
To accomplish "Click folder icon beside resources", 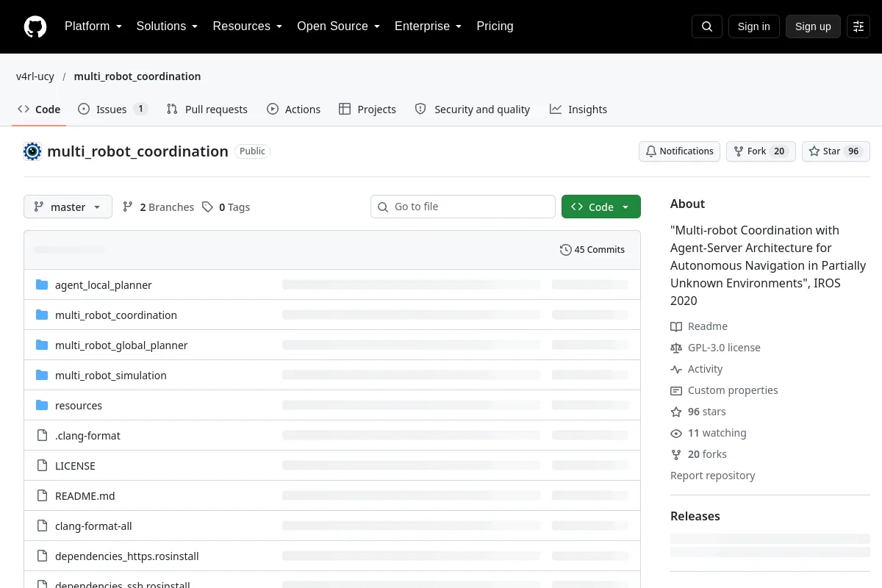I will tap(42, 406).
